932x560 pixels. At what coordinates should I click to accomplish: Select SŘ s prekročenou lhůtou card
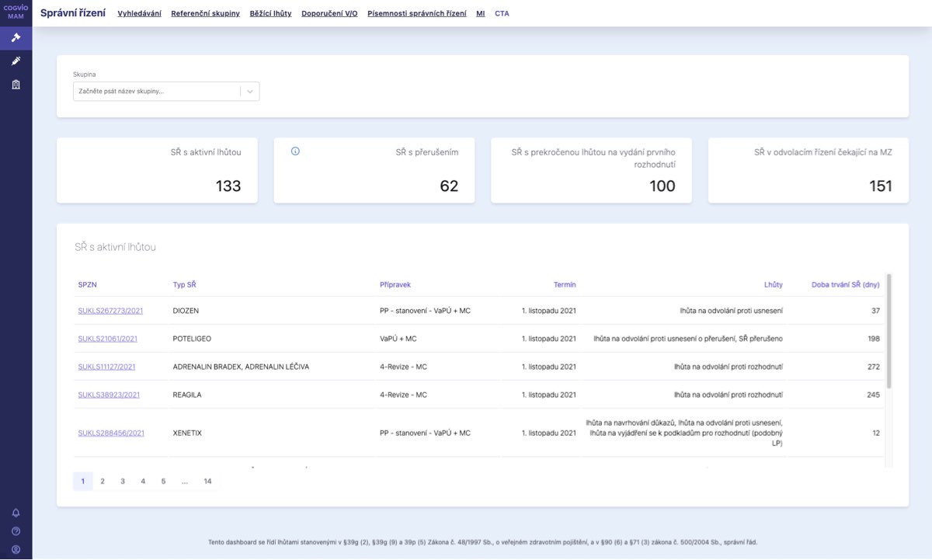[591, 171]
